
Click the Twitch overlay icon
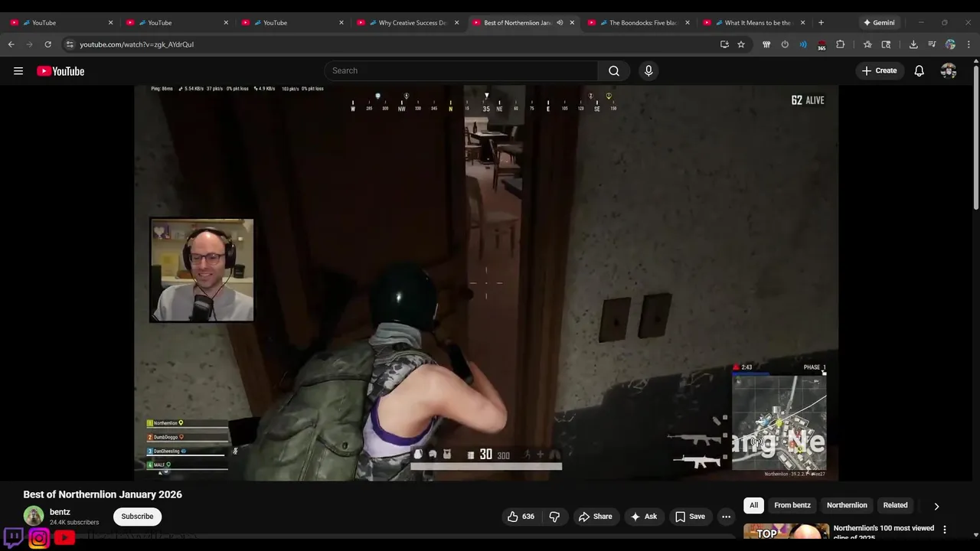[x=14, y=537]
